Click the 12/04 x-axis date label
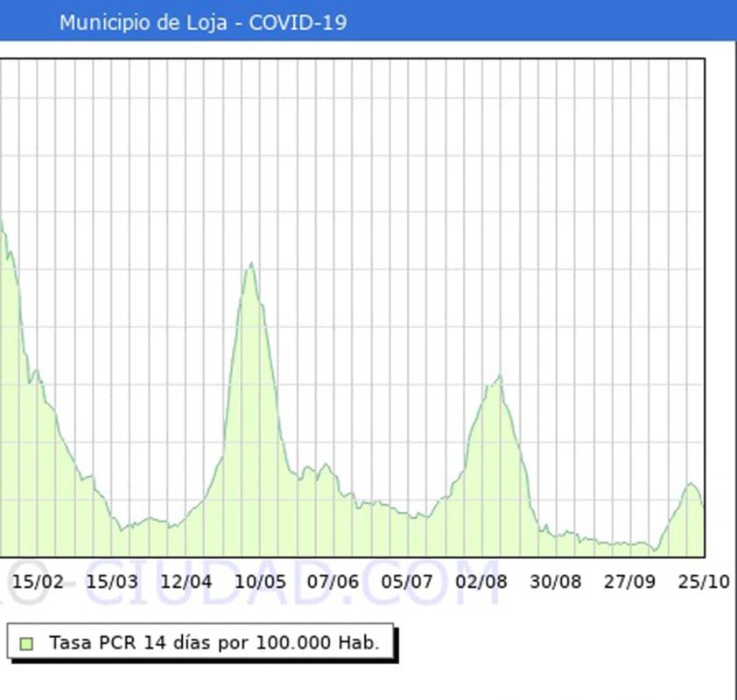Image resolution: width=737 pixels, height=700 pixels. 186,582
